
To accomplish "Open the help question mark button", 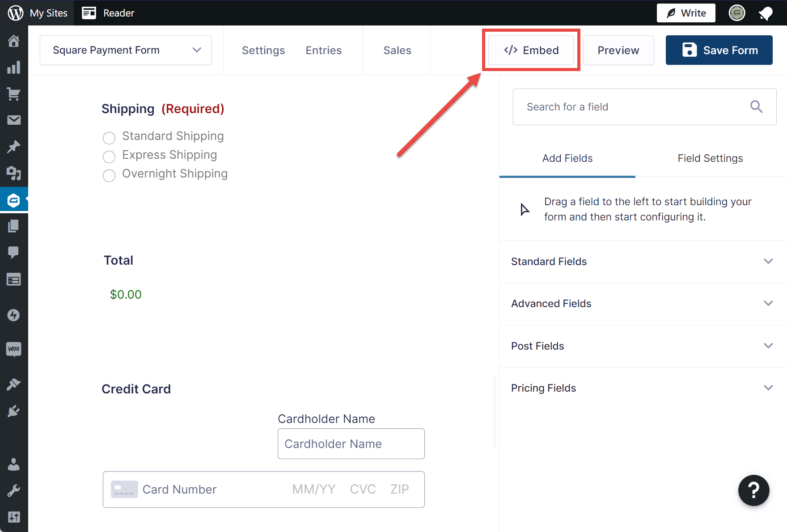I will pos(753,490).
